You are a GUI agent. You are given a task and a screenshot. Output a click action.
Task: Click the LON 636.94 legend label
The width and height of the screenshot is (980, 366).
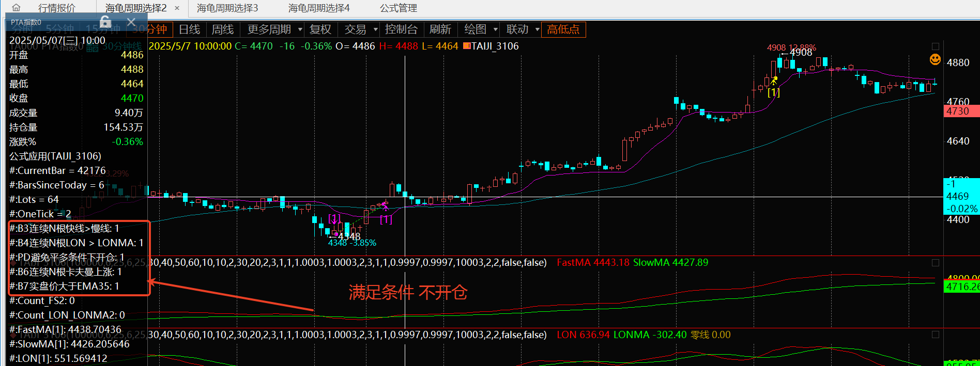[584, 335]
